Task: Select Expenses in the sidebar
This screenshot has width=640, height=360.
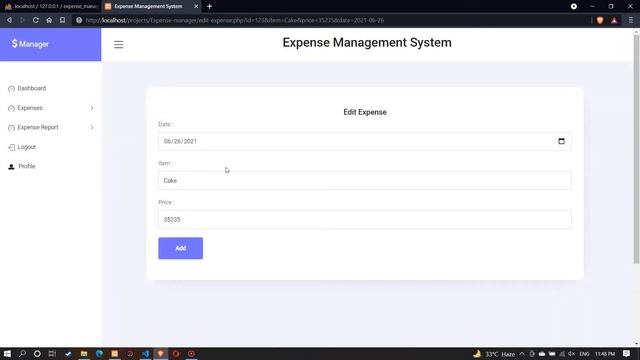Action: pos(30,108)
